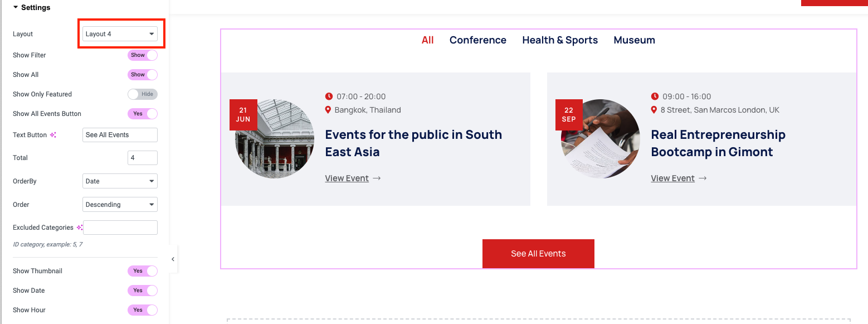Click location pin icon for London address
Screen dimensions: 868x324
point(654,110)
